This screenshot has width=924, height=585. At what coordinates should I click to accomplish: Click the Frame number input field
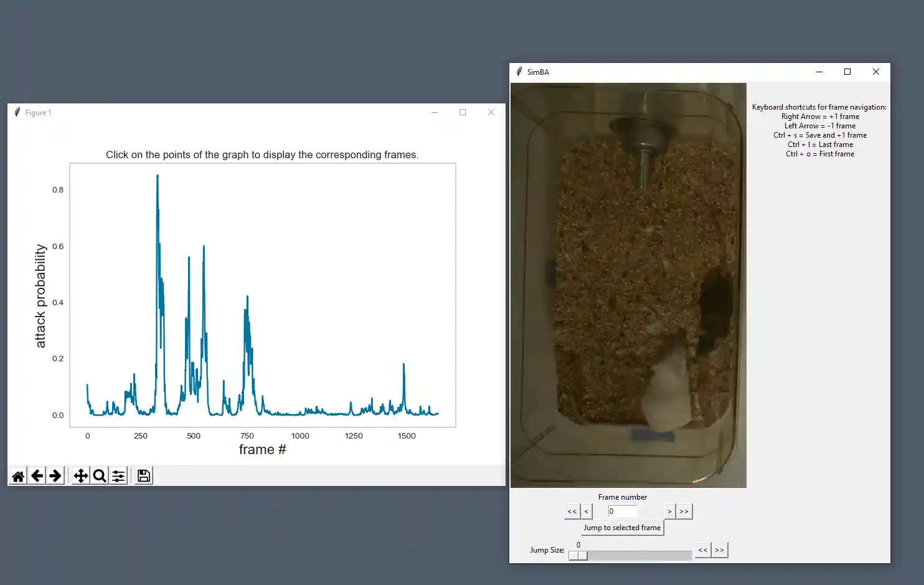622,511
